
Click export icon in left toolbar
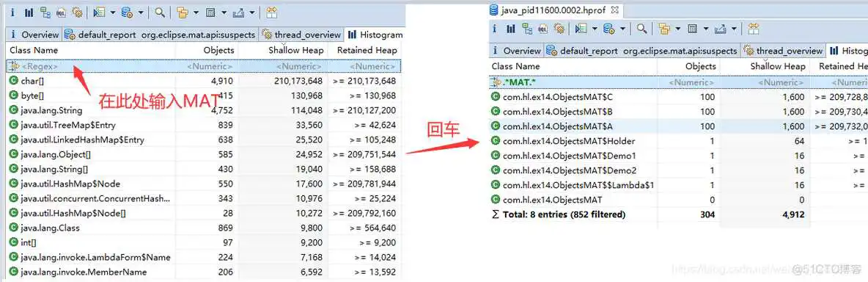click(238, 12)
